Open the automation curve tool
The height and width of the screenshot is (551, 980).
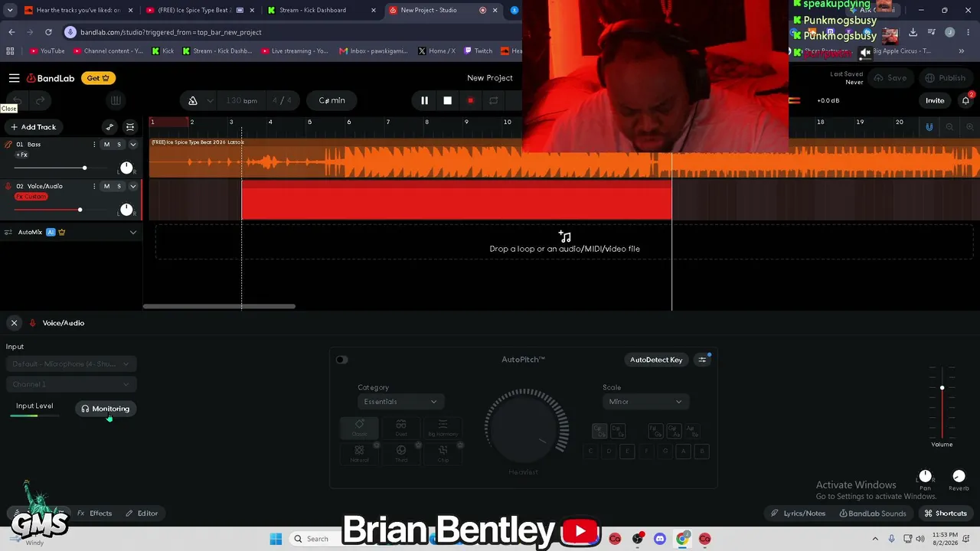click(x=109, y=127)
